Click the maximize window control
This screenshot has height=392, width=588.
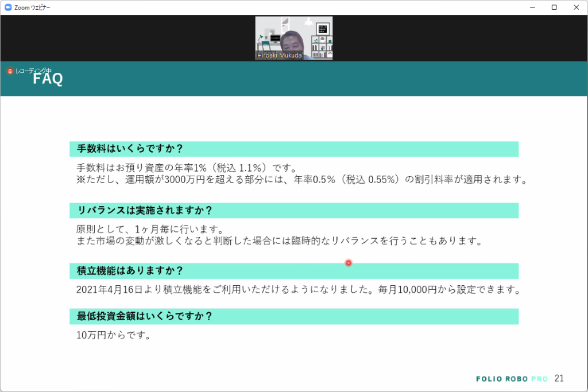point(552,7)
